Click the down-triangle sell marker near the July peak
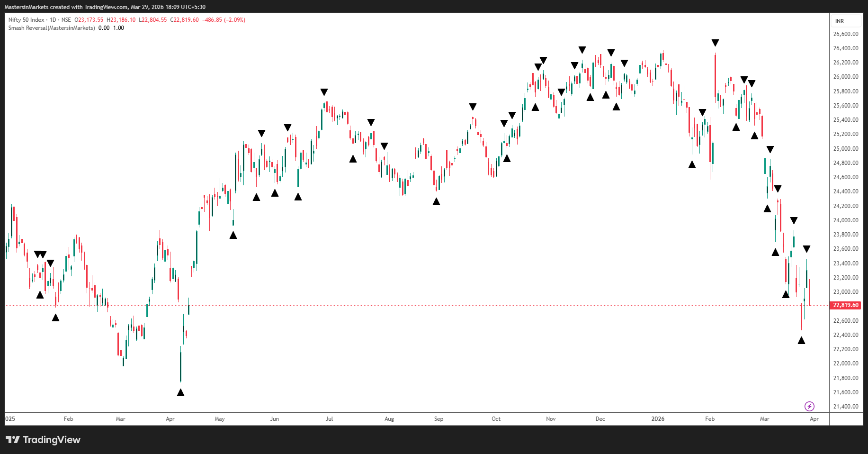 pos(324,92)
